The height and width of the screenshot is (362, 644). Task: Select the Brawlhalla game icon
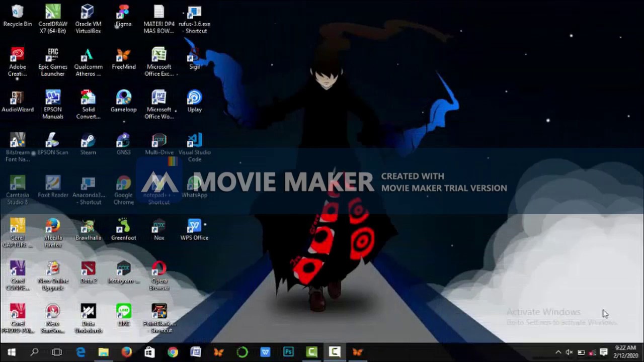click(x=88, y=230)
